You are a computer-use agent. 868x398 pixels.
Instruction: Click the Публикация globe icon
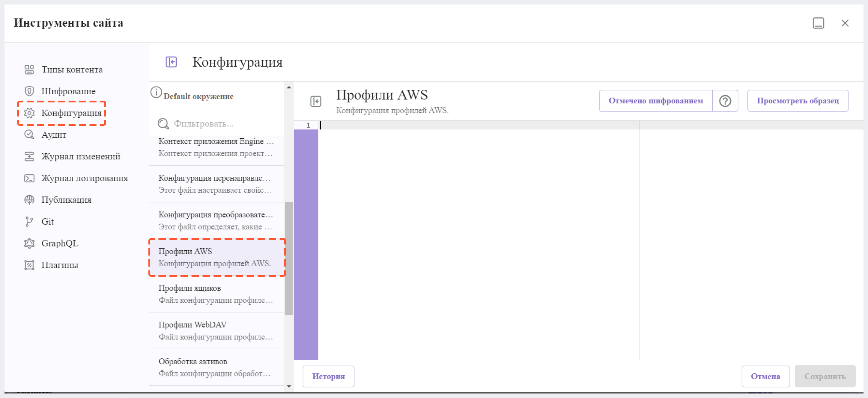29,200
